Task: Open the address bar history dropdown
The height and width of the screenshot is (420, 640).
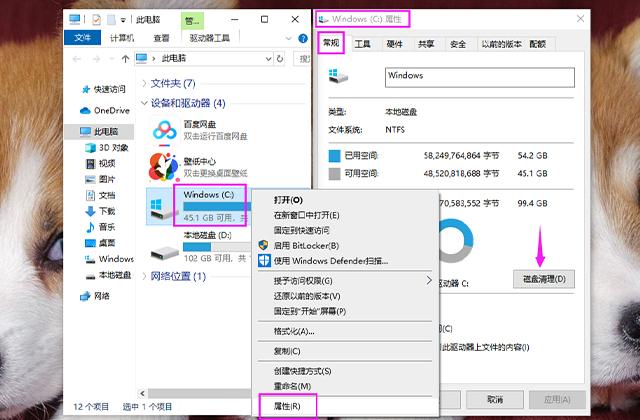Action: tap(269, 59)
